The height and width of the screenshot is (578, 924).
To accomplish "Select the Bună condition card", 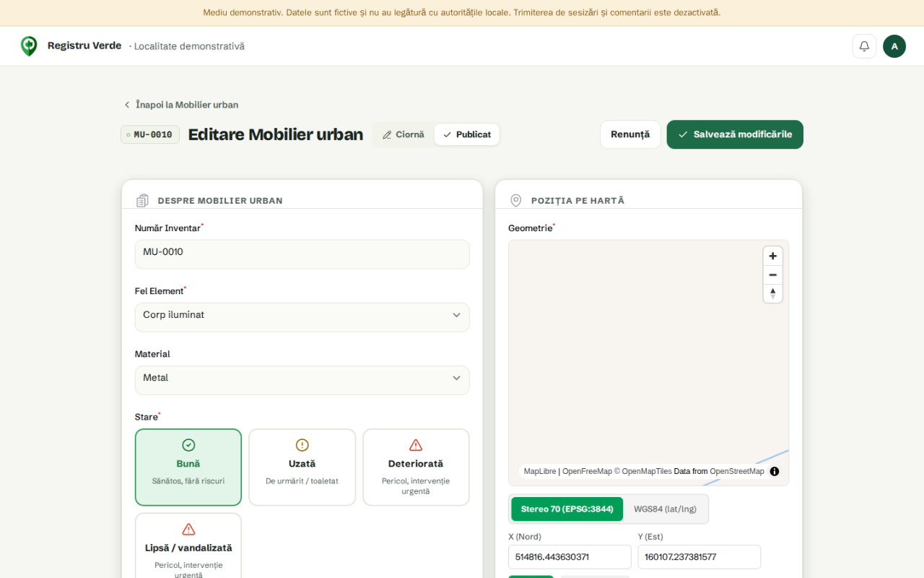I will point(188,467).
